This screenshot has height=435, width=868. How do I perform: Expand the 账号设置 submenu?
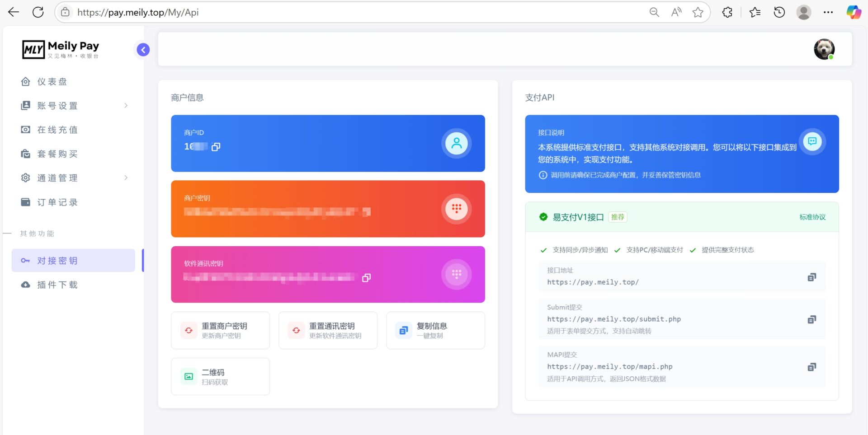[x=75, y=106]
